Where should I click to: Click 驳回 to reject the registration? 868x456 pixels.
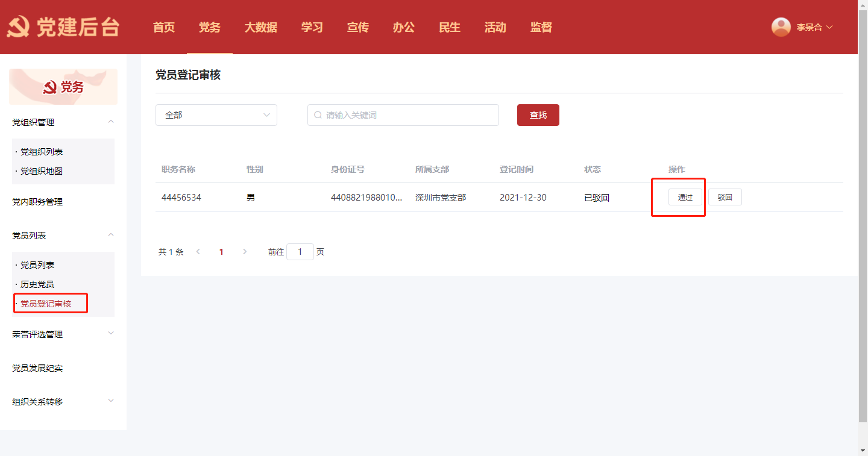click(x=725, y=198)
